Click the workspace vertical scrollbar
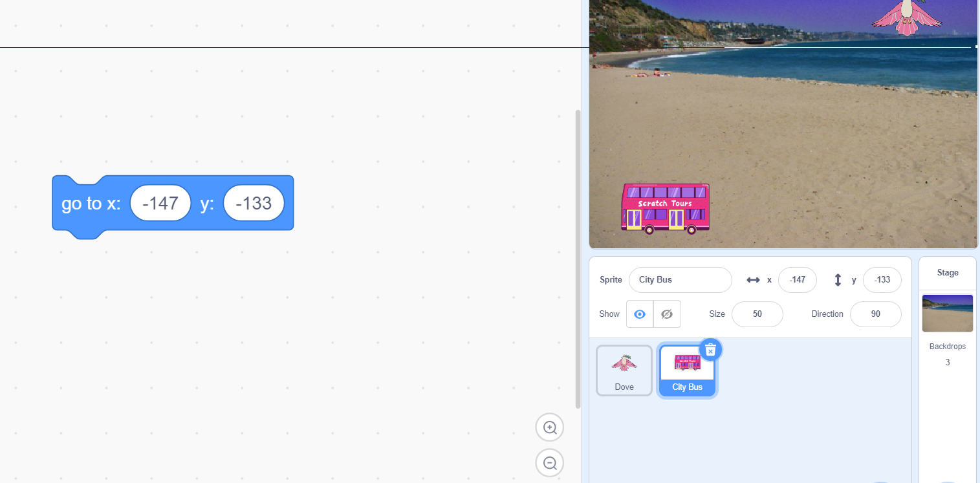The image size is (980, 483). click(x=578, y=259)
